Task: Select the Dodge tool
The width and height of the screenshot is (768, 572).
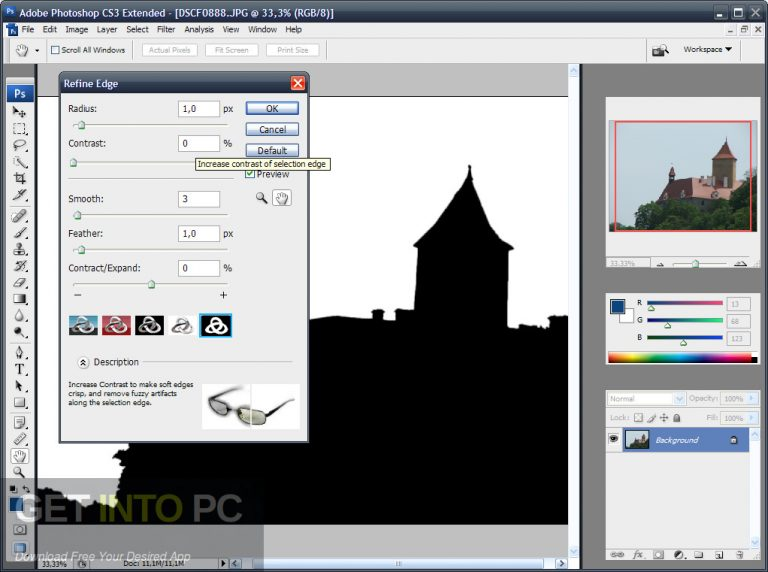Action: 19,332
